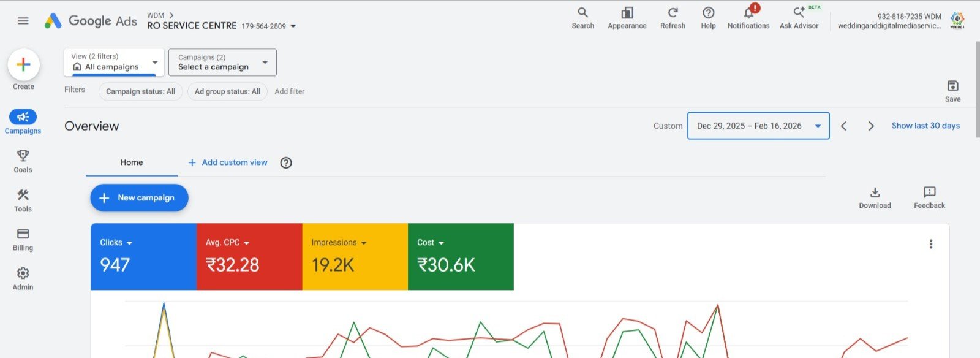Viewport: 980px width, 358px height.
Task: Click the New campaign button
Action: [139, 197]
